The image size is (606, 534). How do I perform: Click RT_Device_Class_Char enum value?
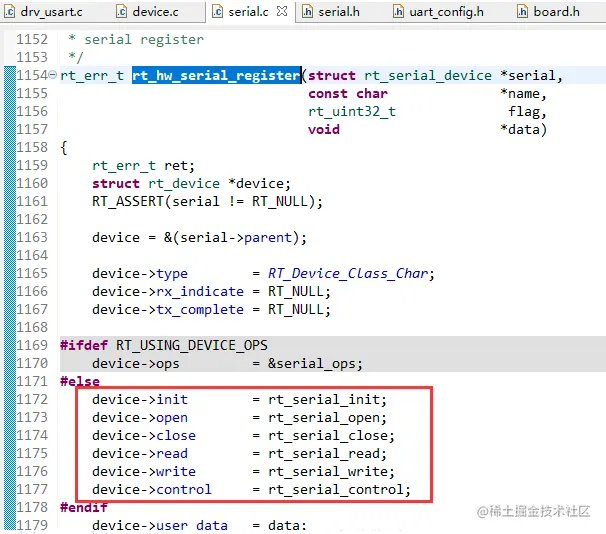tap(348, 273)
